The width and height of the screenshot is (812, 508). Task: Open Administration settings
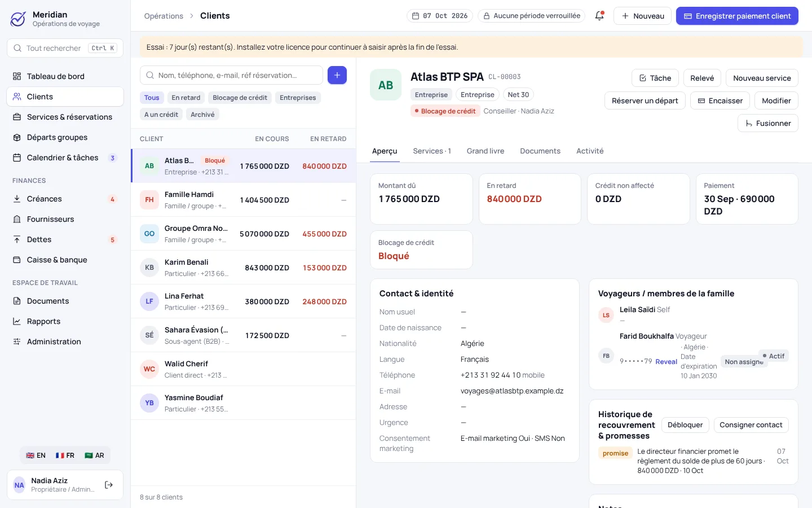(x=65, y=341)
